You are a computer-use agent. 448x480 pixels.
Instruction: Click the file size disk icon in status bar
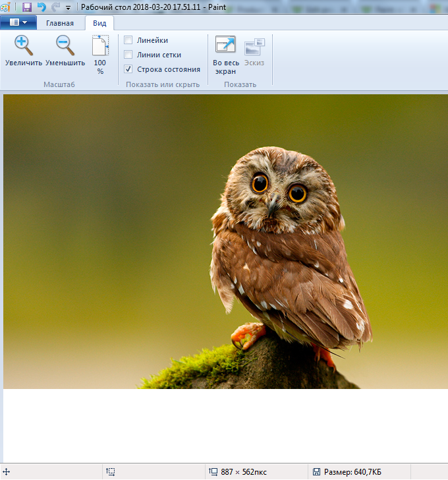[316, 472]
